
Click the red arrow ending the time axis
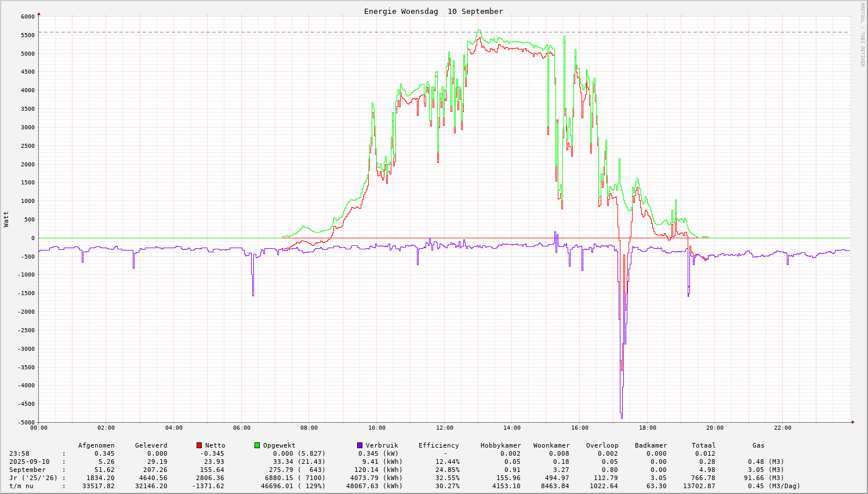tap(852, 422)
